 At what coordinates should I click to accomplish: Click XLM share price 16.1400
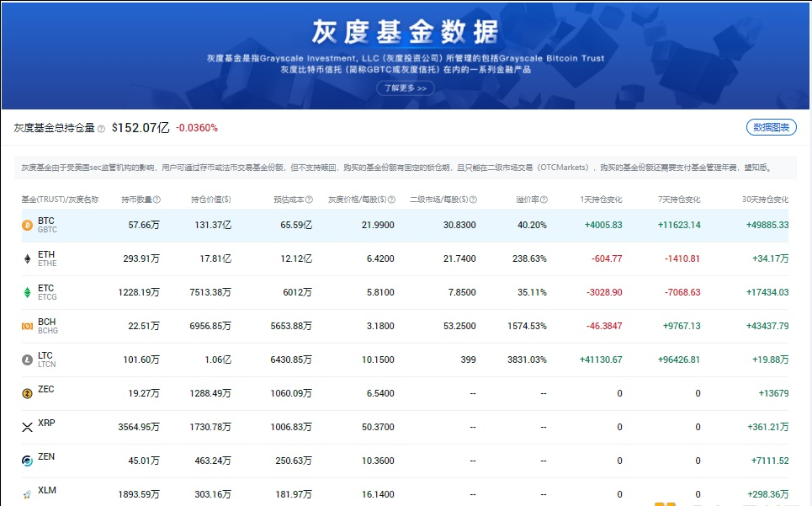[x=378, y=494]
